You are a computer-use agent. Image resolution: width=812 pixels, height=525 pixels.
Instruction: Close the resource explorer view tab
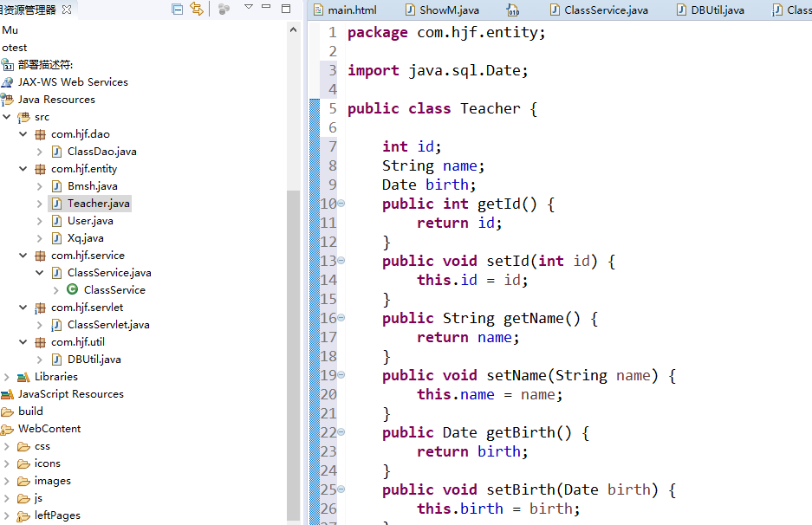coord(67,10)
